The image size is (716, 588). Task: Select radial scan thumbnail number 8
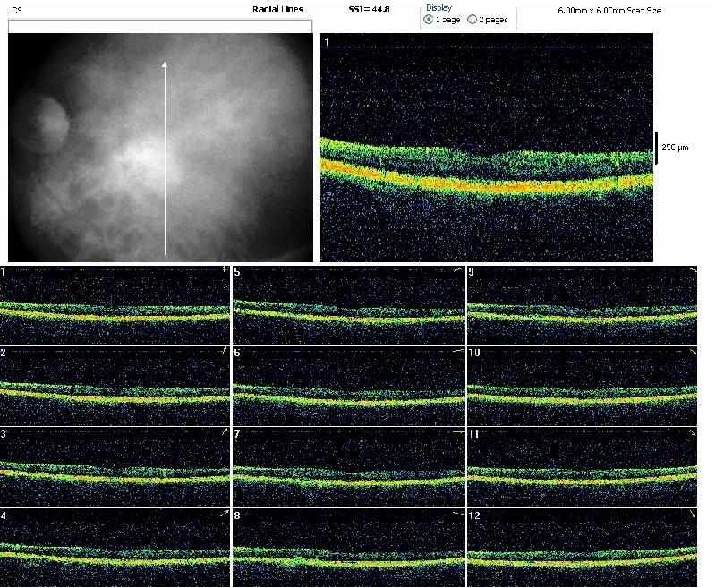348,548
